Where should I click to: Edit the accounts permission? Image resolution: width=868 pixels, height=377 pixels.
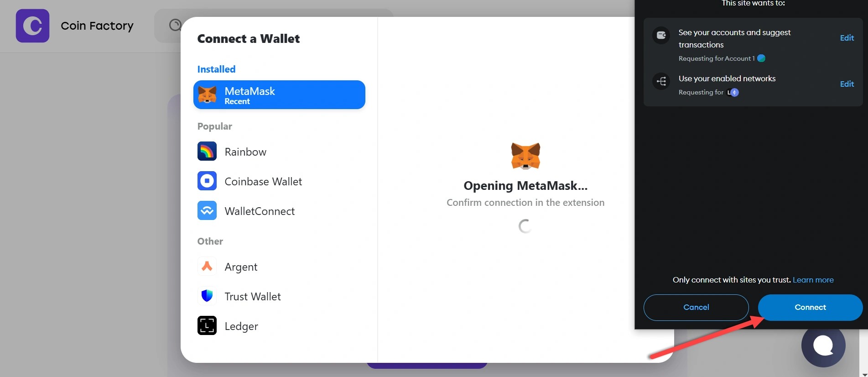pyautogui.click(x=847, y=38)
